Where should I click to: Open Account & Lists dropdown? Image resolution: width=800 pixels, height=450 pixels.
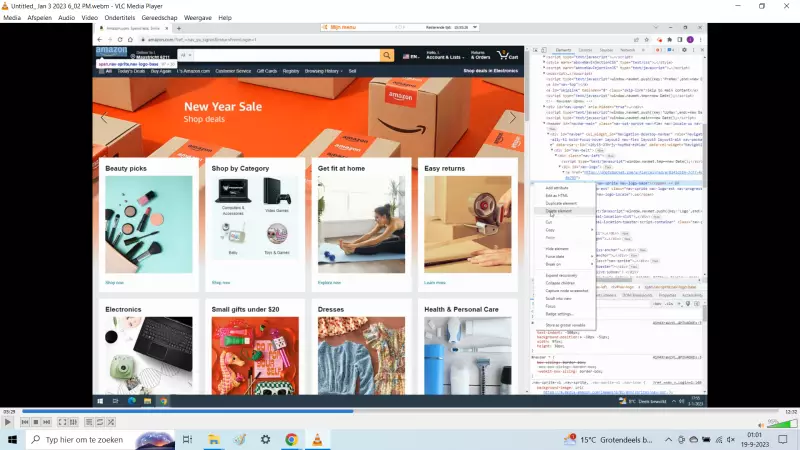(x=445, y=55)
